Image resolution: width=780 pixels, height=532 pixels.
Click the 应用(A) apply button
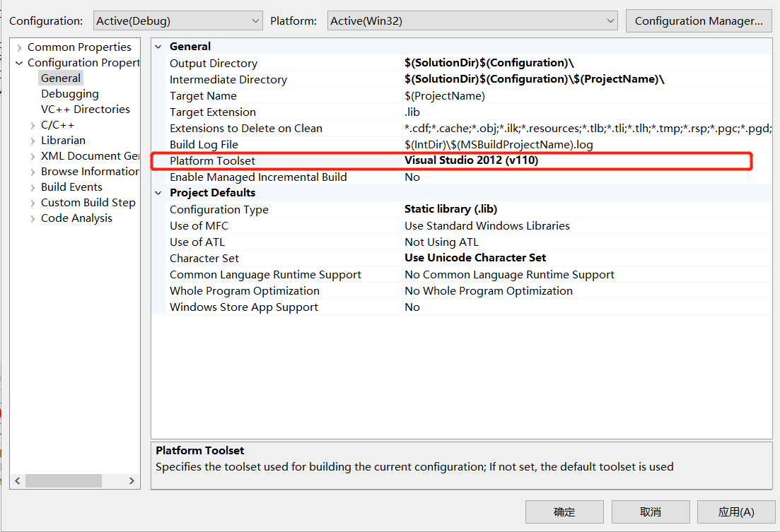pos(737,512)
